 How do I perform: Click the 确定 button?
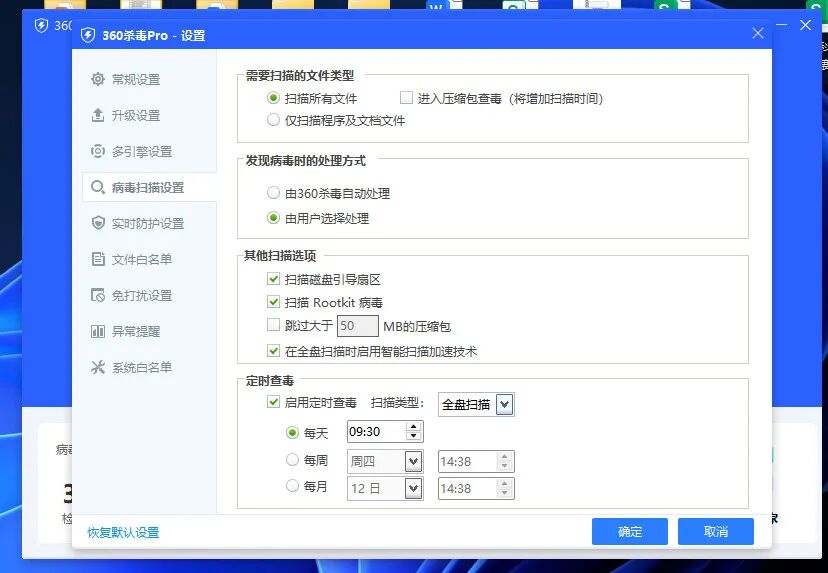629,531
